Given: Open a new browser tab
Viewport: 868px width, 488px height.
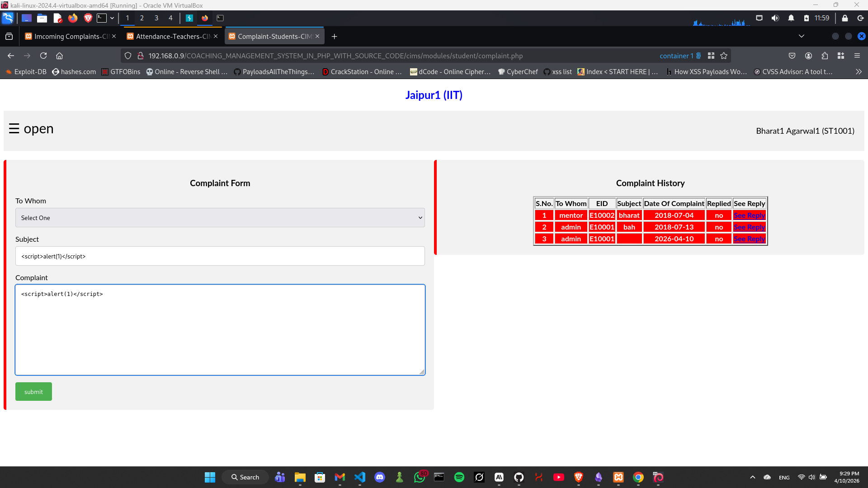Looking at the screenshot, I should [335, 36].
